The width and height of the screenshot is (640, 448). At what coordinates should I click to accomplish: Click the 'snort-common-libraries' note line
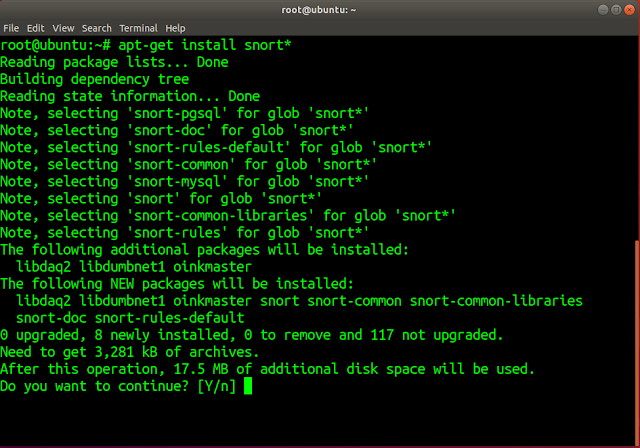tap(228, 215)
